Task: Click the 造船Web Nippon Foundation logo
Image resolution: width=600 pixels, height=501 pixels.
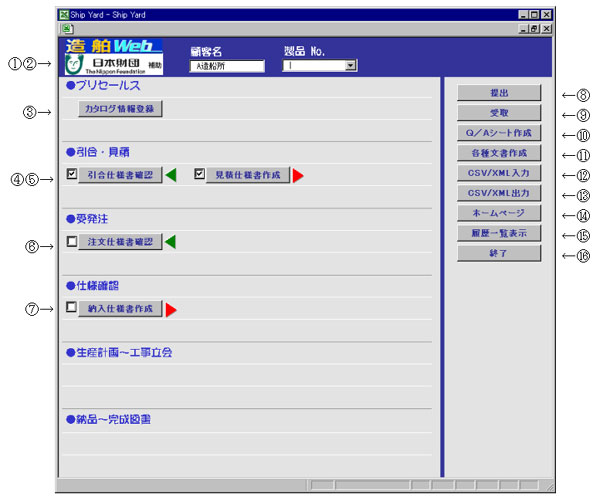Action: 114,56
